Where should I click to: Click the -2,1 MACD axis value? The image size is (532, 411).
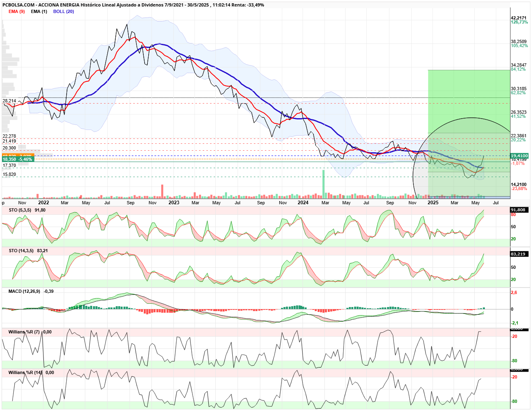pyautogui.click(x=515, y=323)
